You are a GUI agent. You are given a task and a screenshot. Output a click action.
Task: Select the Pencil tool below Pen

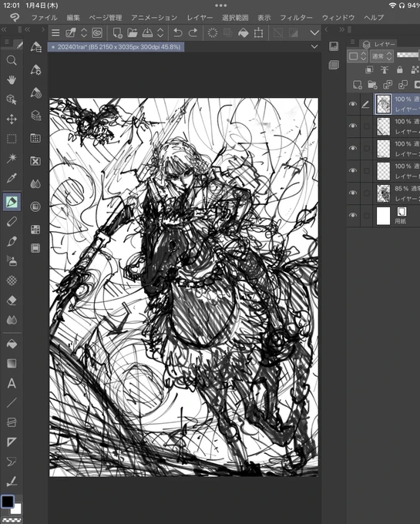tap(12, 222)
